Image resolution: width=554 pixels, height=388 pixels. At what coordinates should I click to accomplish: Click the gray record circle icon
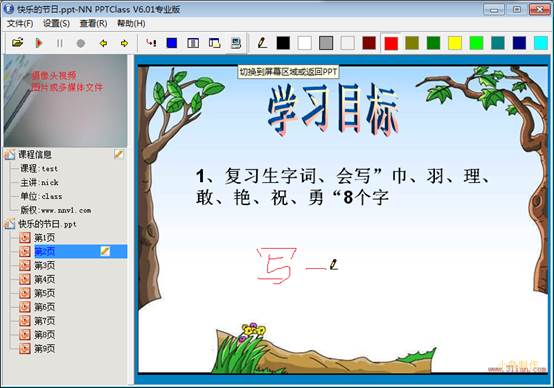[x=81, y=43]
